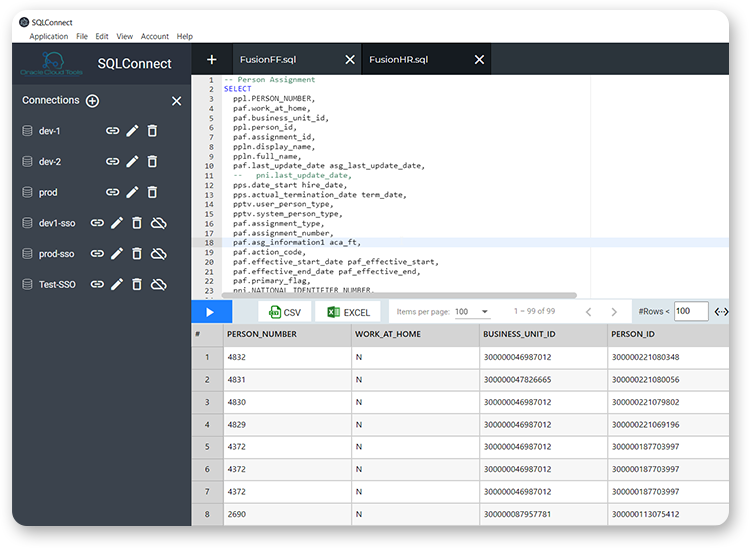Go to previous results page
Viewport: 749px width, 548px height.
pyautogui.click(x=588, y=312)
